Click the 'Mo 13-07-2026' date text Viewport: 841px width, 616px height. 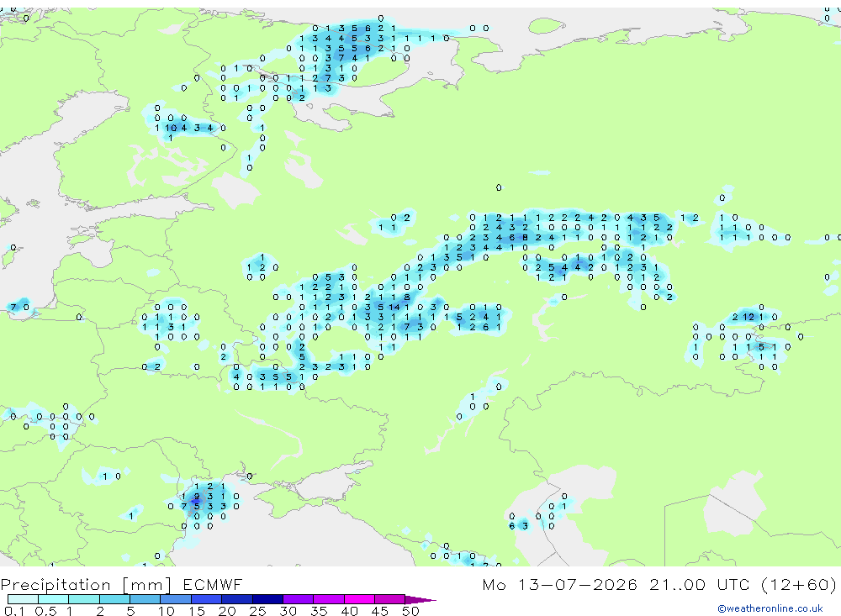[x=560, y=584]
